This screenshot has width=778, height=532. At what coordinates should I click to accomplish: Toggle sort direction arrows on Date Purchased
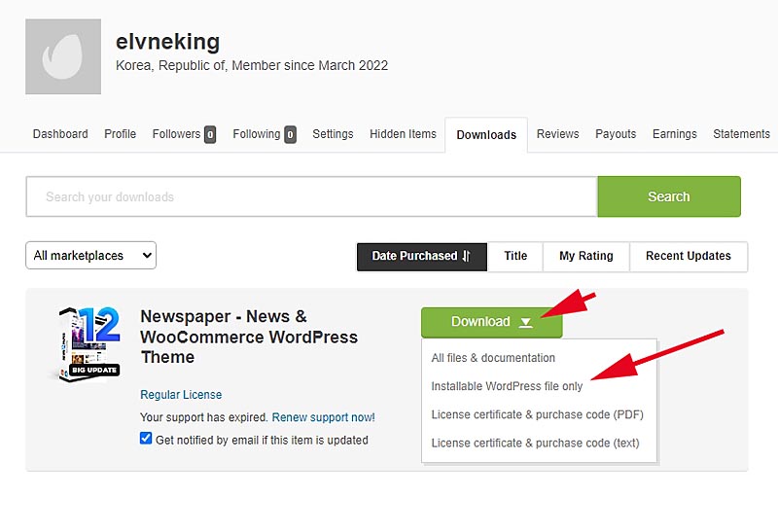pos(467,256)
